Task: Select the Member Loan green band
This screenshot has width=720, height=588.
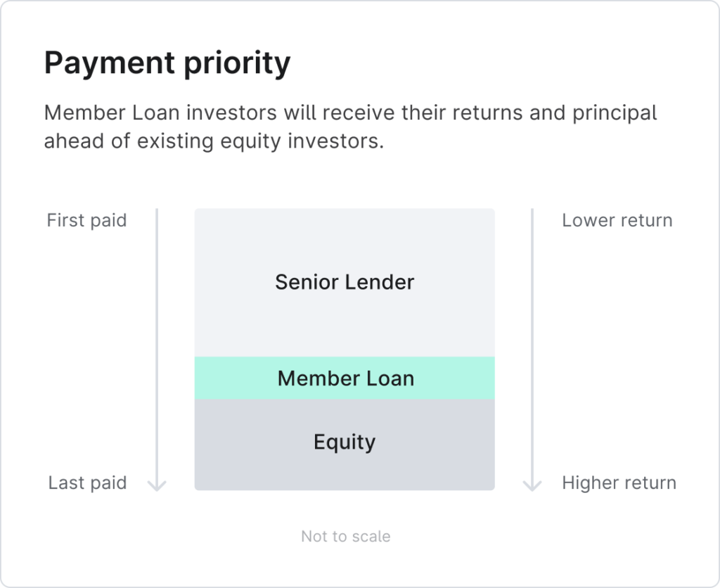Action: coord(345,378)
